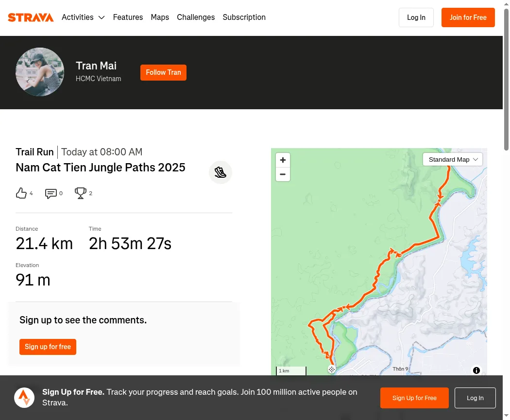The height and width of the screenshot is (420, 510).
Task: Open the Standard Map dropdown
Action: (452, 160)
